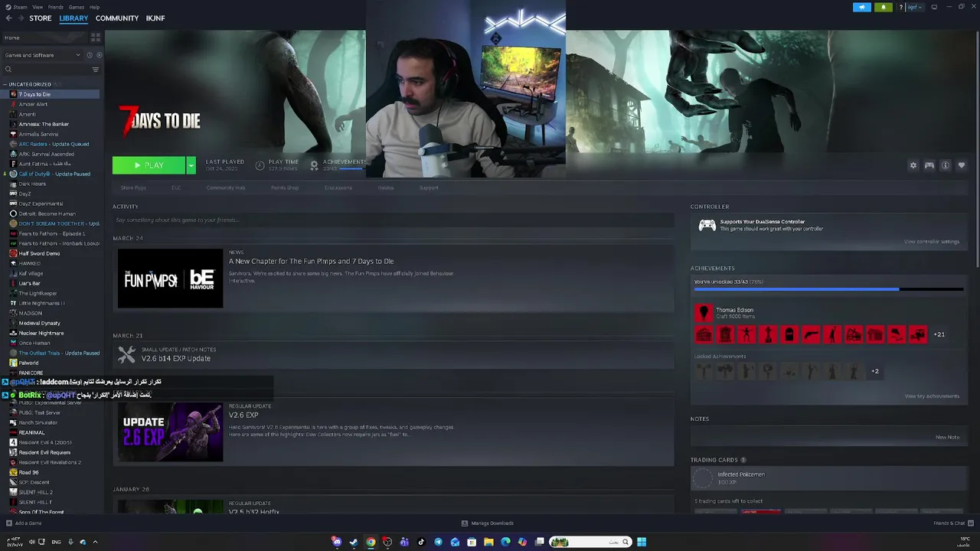The image size is (980, 551).
Task: Open View controller settings link
Action: tap(932, 242)
